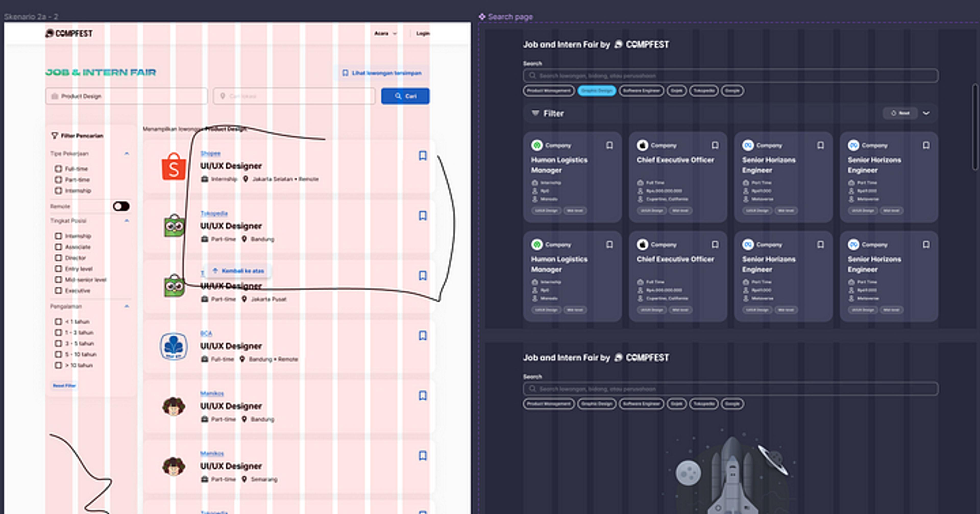Collapse the Tipe Pekerjaan section
The height and width of the screenshot is (514, 980).
coord(127,153)
